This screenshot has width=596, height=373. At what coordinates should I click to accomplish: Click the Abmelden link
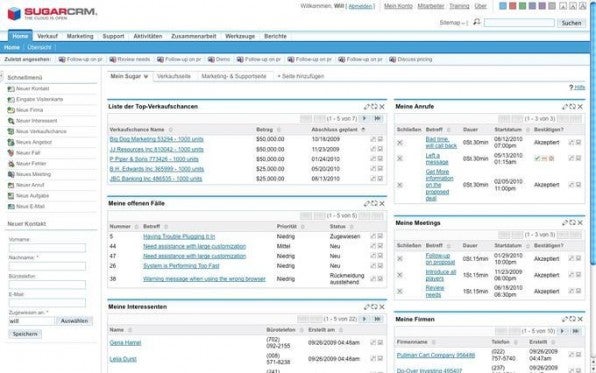pos(360,6)
